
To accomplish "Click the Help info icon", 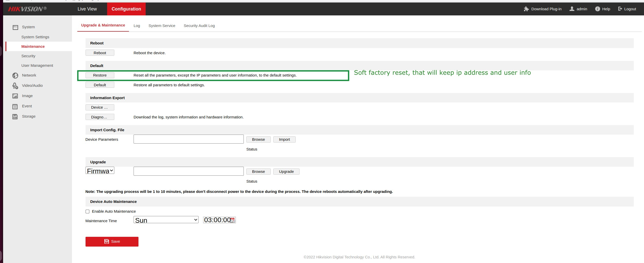I will [x=598, y=9].
